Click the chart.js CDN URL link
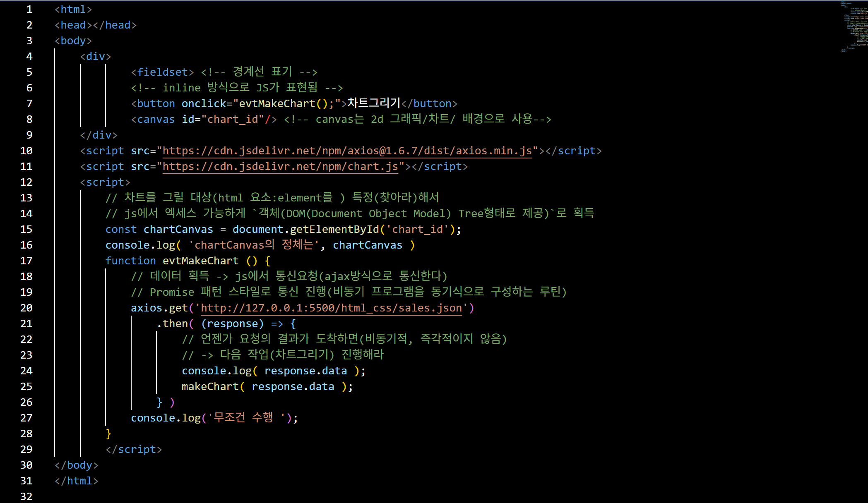This screenshot has height=503, width=868. click(x=280, y=167)
